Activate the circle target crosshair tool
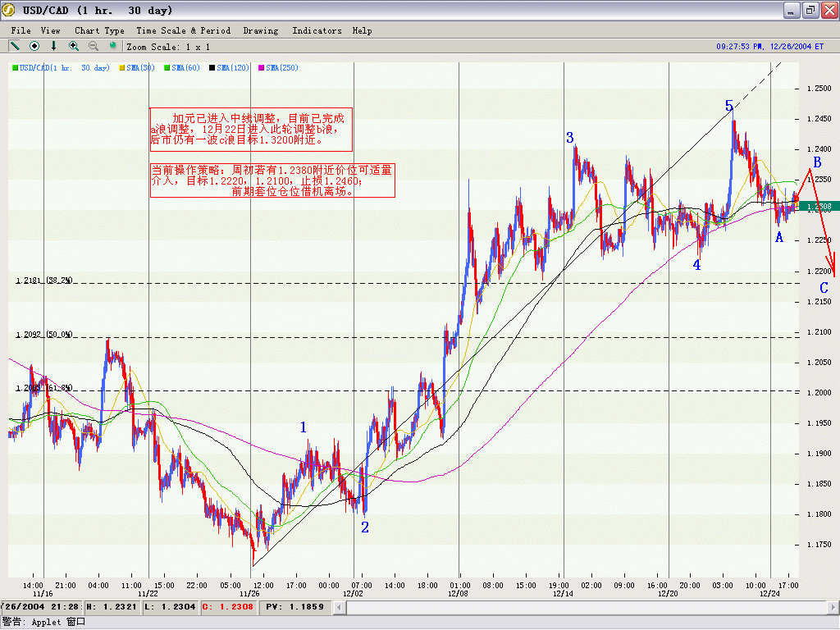Viewport: 840px width, 630px height. point(34,46)
